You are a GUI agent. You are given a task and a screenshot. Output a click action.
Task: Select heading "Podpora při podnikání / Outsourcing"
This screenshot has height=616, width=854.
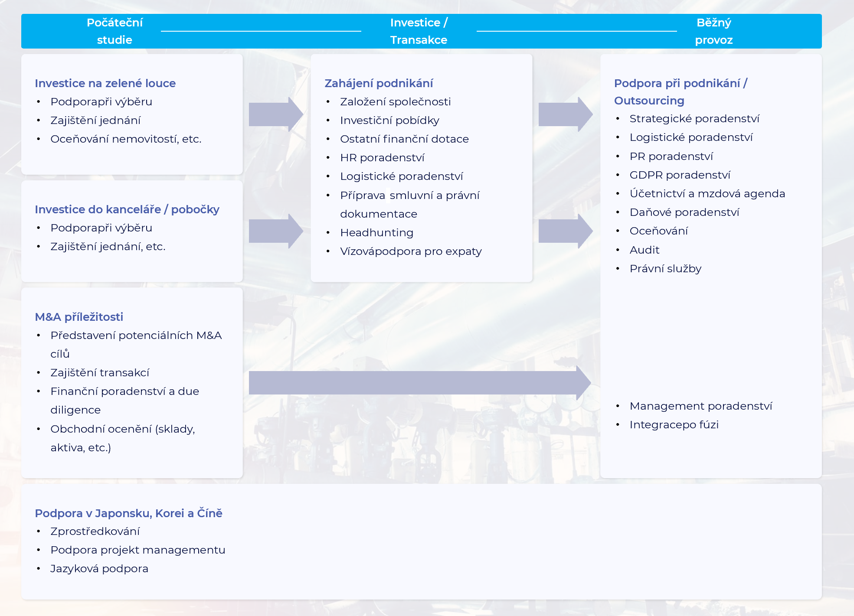click(x=681, y=92)
